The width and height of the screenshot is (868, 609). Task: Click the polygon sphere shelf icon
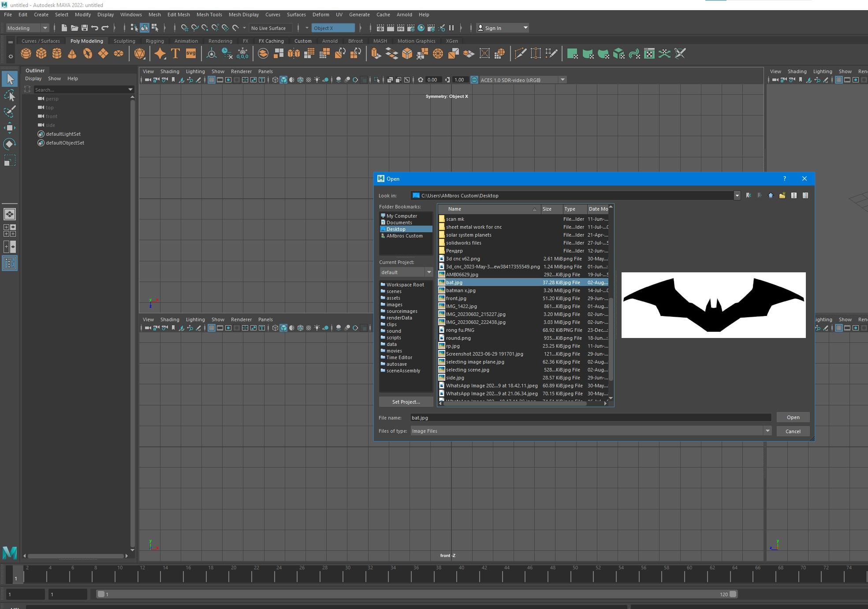click(x=26, y=54)
